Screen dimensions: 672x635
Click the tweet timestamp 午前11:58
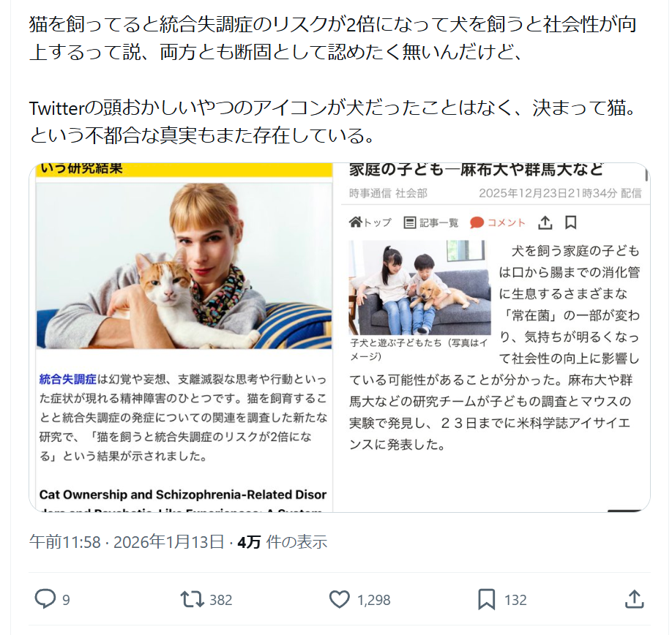pos(64,541)
